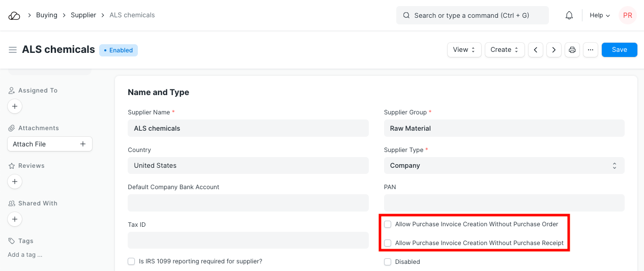The height and width of the screenshot is (271, 644).
Task: Print the supplier document
Action: (572, 50)
